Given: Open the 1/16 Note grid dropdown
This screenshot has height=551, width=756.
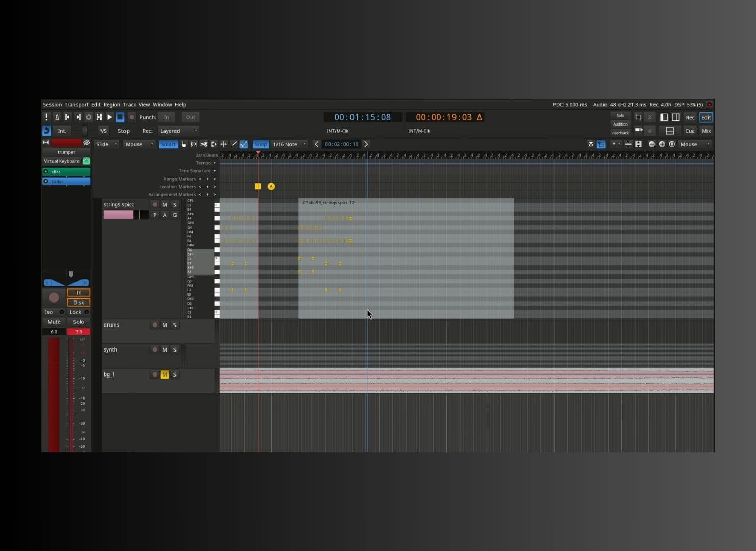Looking at the screenshot, I should coord(289,144).
